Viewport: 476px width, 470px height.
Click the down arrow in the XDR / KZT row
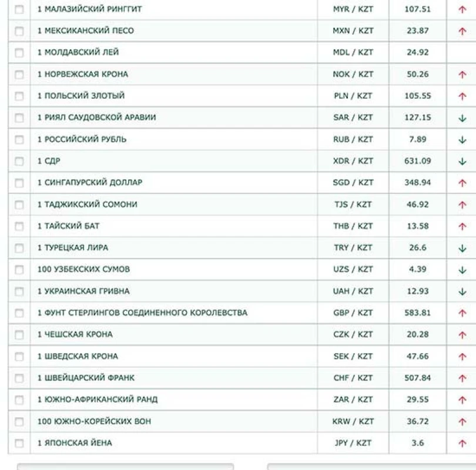click(462, 162)
